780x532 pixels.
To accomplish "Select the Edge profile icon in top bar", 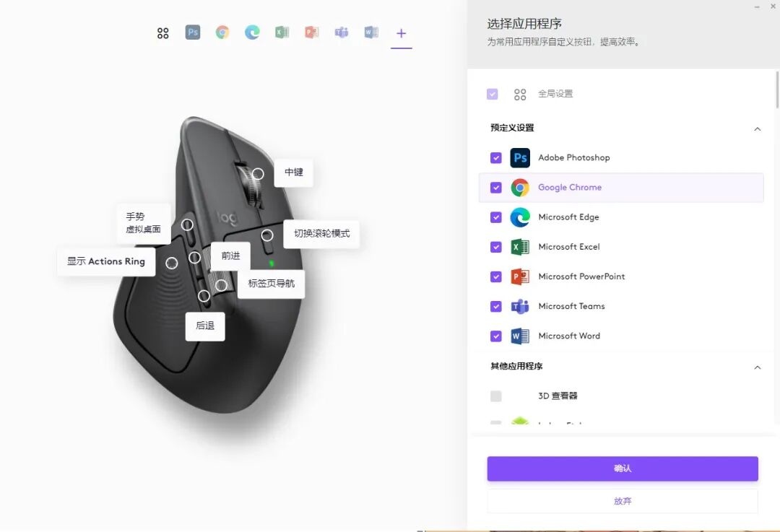I will pos(252,32).
